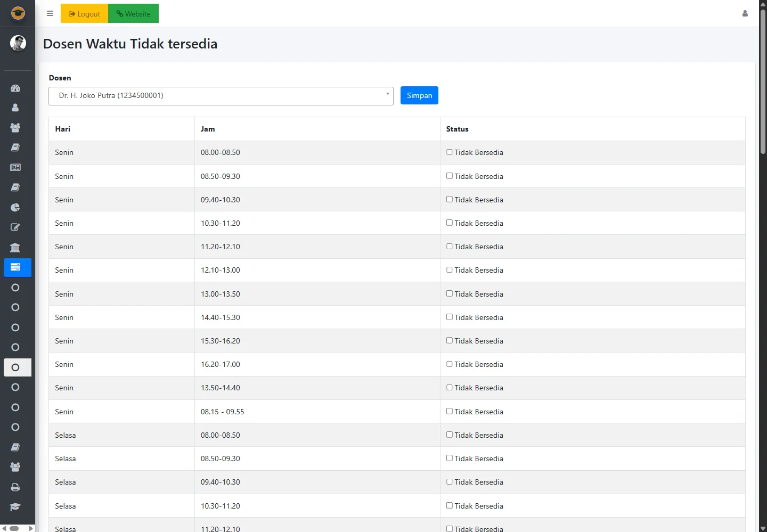
Task: Open the green Website link
Action: pos(133,14)
